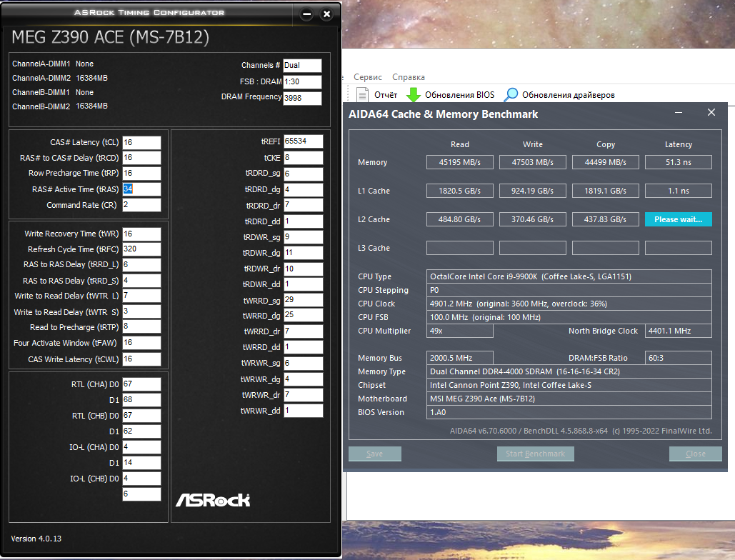Screen dimensions: 735x560
Task: Click the Memory Latency value 51.3 ns
Action: coord(679,162)
